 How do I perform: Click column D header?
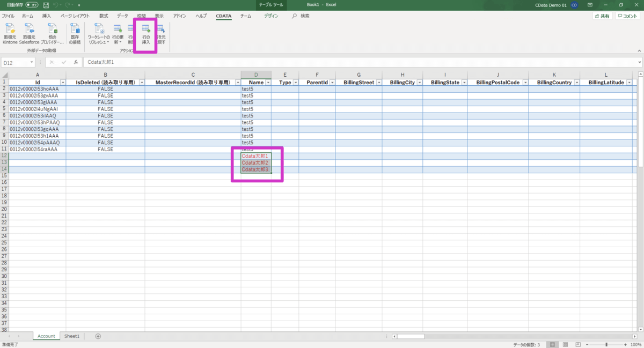tap(256, 75)
